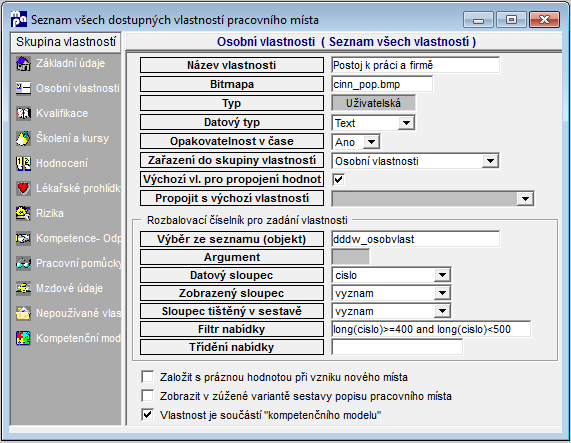The width and height of the screenshot is (571, 443).
Task: Click the Název vlastnosti label button
Action: [x=232, y=65]
